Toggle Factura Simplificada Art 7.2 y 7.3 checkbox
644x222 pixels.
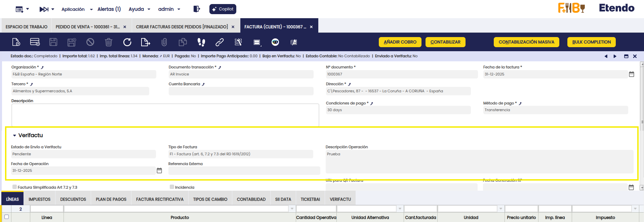(14, 187)
